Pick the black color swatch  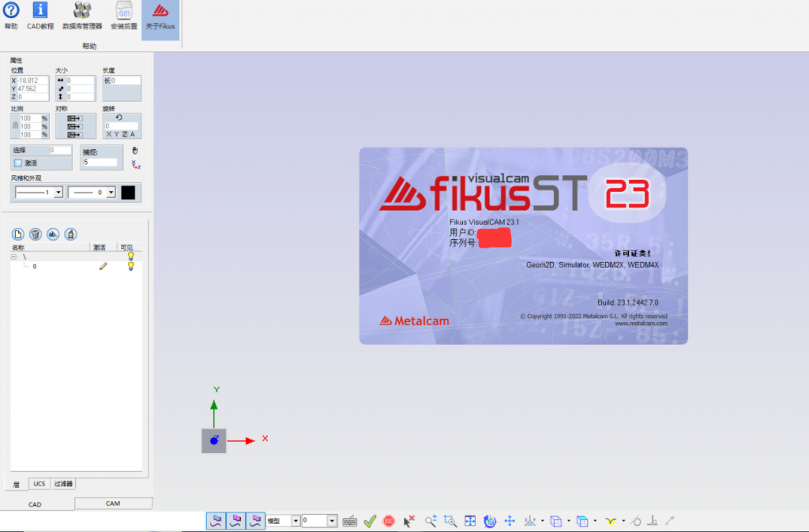(128, 193)
